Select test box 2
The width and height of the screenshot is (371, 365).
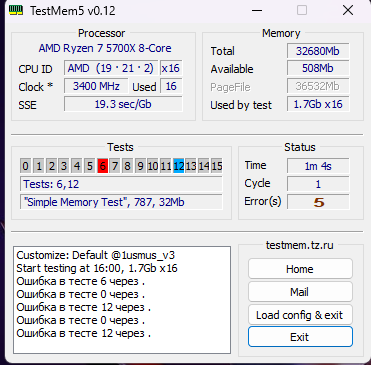[51, 166]
